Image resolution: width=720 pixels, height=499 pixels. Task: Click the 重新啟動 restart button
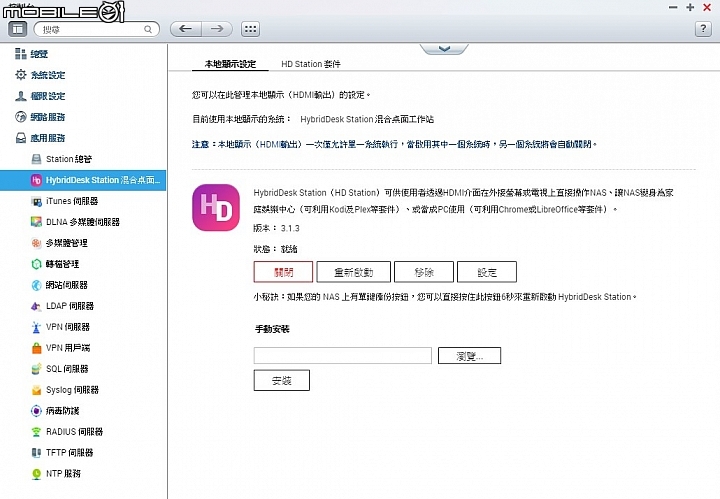coord(354,272)
